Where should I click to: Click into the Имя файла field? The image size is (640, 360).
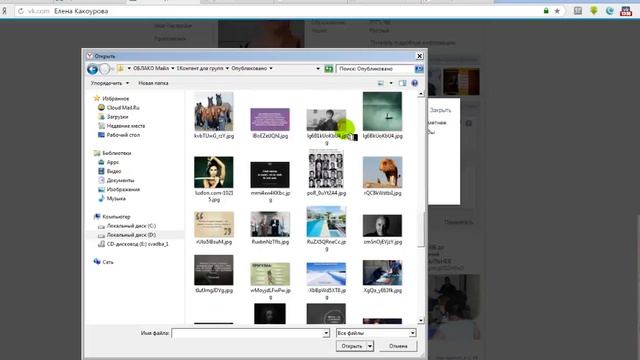[x=247, y=333]
